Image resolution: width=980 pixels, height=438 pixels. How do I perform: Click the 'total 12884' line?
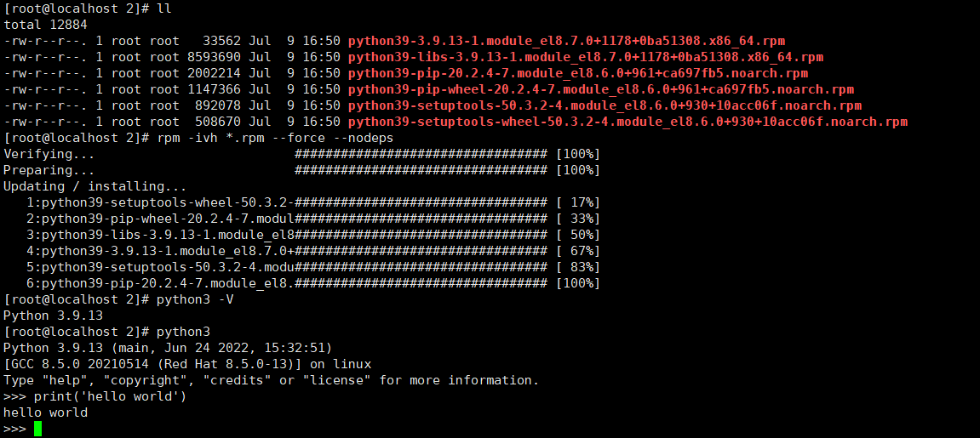tap(46, 25)
